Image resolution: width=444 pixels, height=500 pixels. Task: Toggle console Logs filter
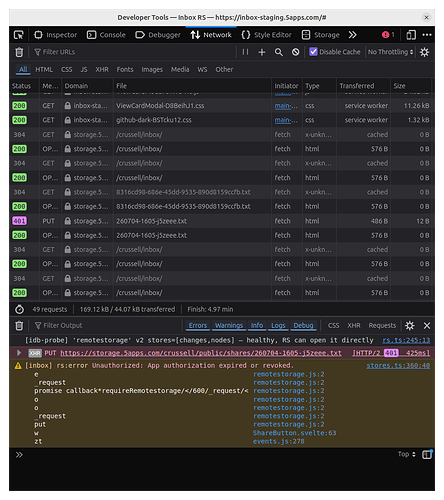point(278,325)
